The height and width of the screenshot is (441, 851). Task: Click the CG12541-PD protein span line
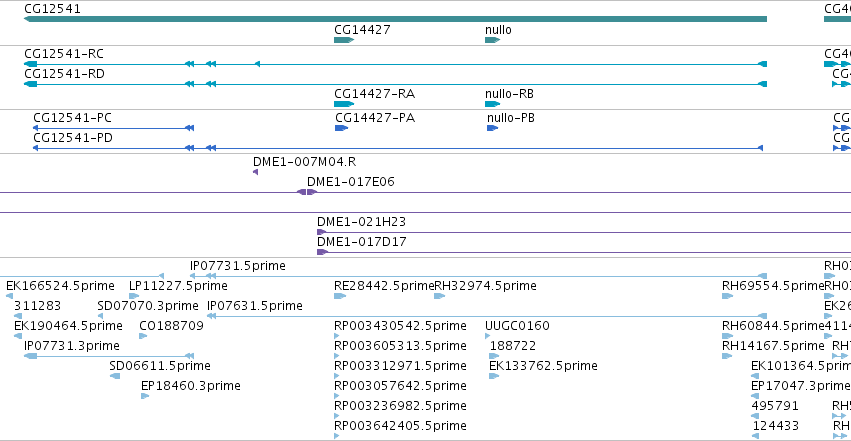398,148
